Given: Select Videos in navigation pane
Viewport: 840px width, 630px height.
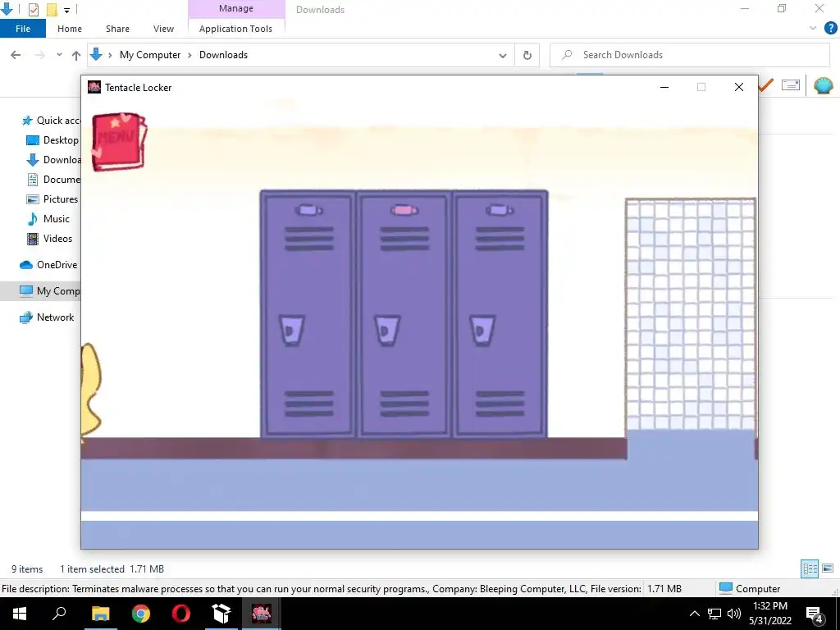Looking at the screenshot, I should pyautogui.click(x=49, y=239).
